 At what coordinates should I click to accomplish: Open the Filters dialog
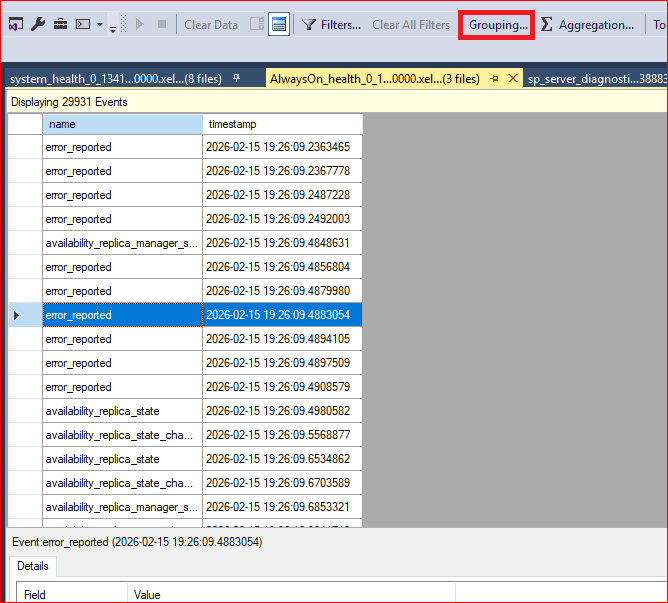332,24
